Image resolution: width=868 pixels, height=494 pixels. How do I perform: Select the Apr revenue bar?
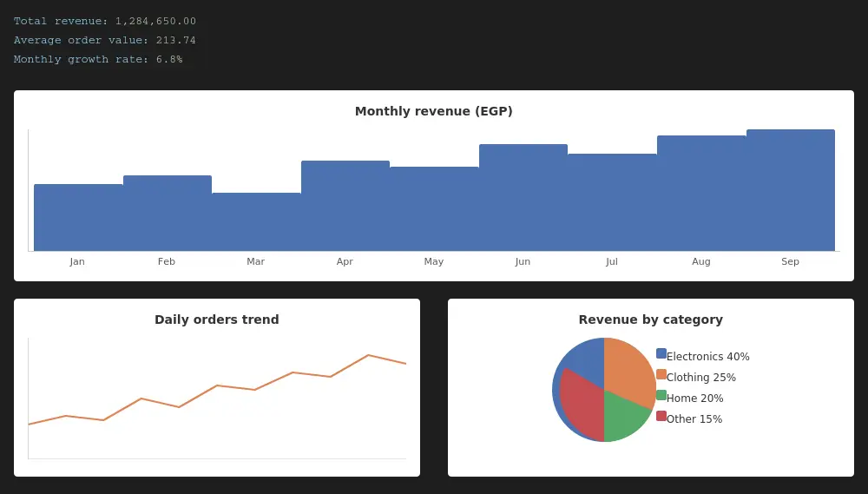pyautogui.click(x=345, y=206)
